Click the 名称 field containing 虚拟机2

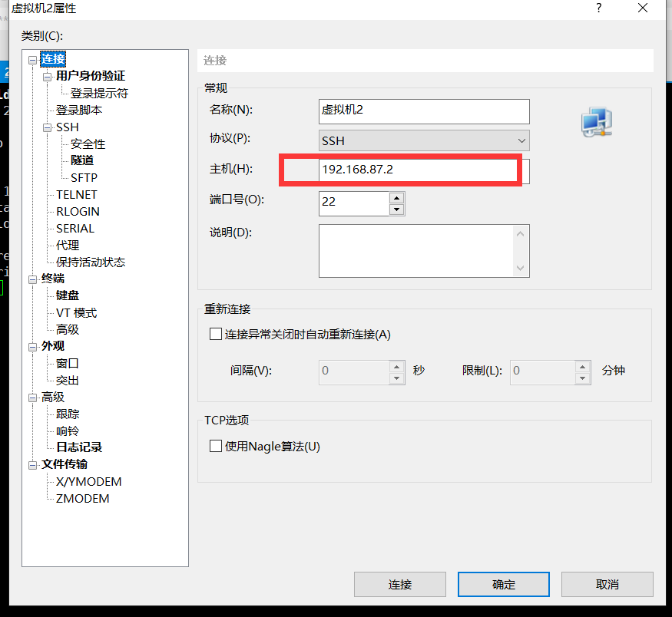point(424,111)
